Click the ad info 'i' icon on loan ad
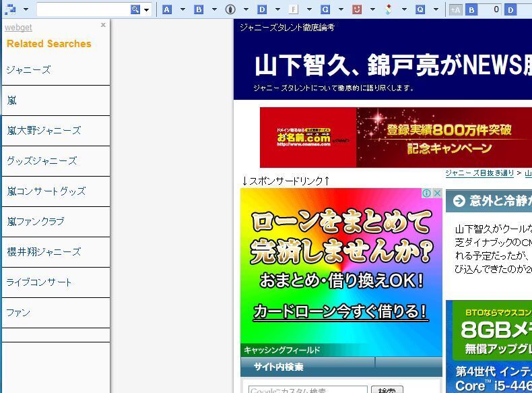 pos(426,193)
